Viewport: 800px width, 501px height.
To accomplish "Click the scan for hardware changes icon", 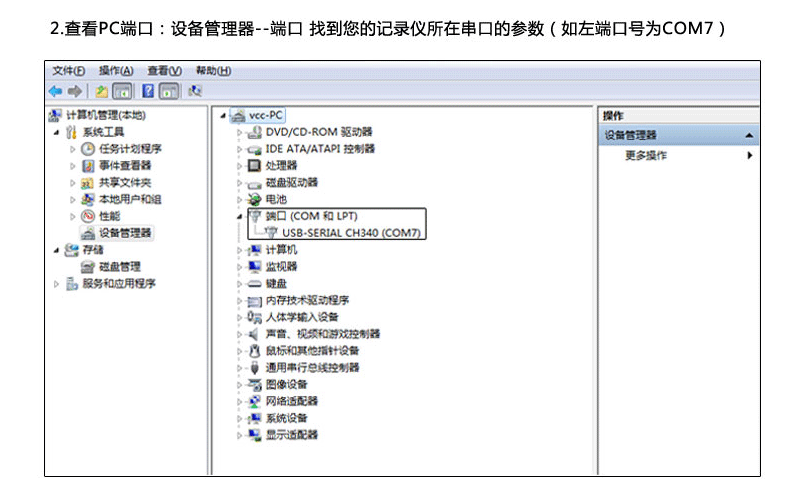I will click(x=195, y=91).
